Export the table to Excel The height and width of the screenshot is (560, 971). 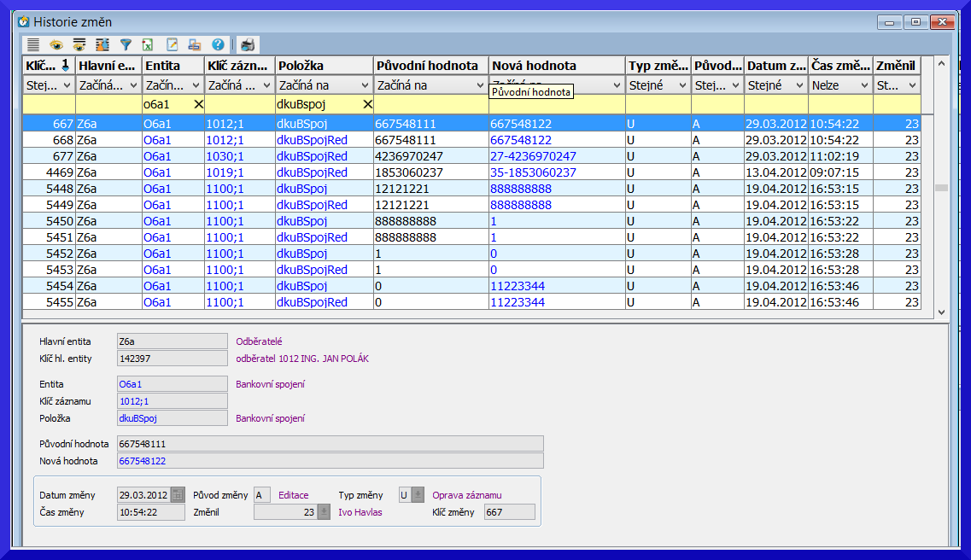tap(148, 44)
